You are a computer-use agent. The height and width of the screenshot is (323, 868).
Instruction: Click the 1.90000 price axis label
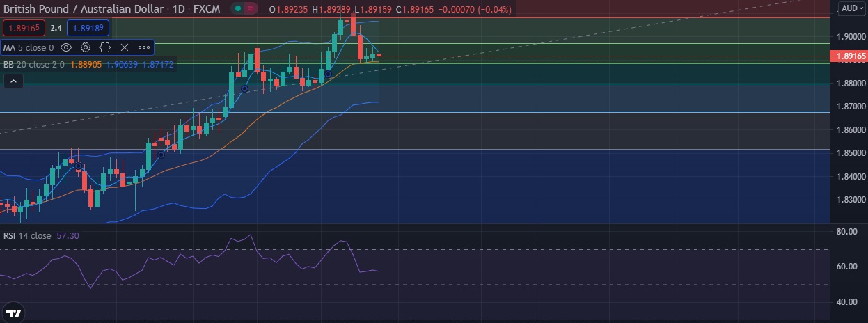pos(851,36)
